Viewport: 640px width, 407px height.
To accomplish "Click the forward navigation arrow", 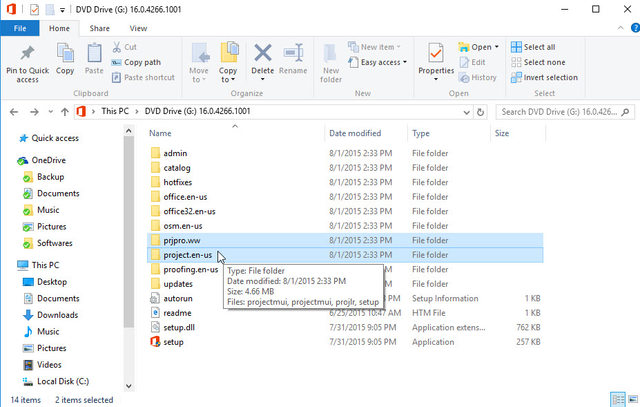I will 34,111.
